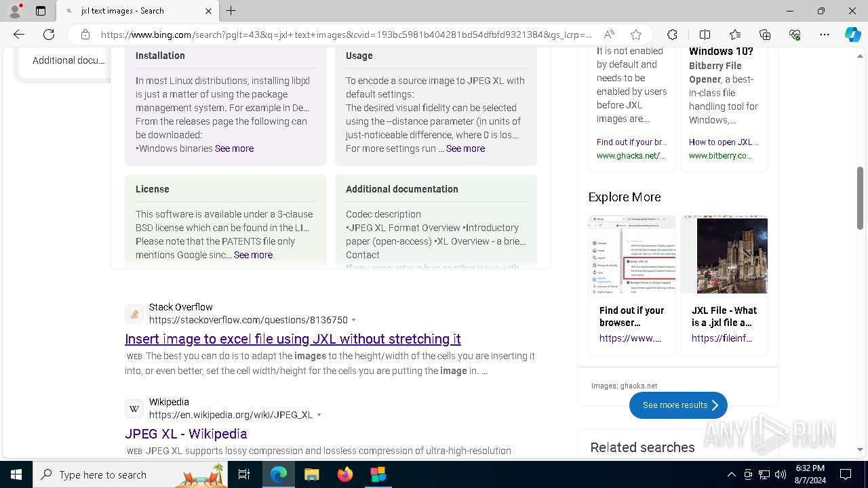The height and width of the screenshot is (488, 868).
Task: Open the Windows Start menu
Action: click(16, 474)
